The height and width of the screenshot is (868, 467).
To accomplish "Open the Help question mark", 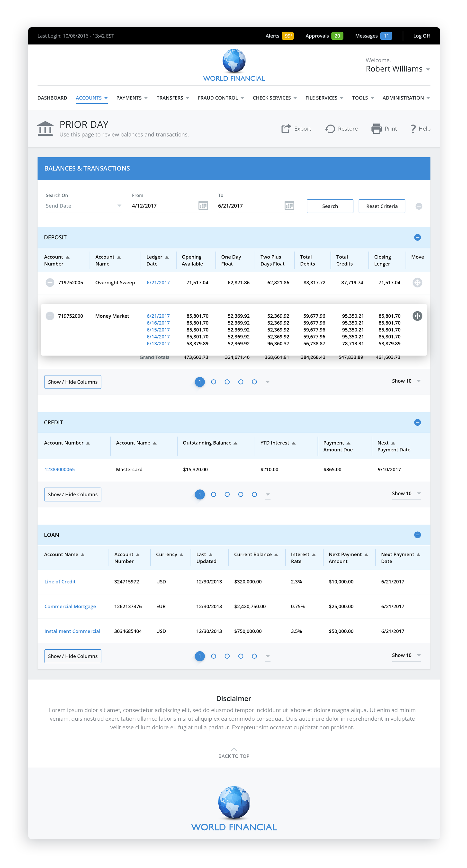I will (x=413, y=129).
